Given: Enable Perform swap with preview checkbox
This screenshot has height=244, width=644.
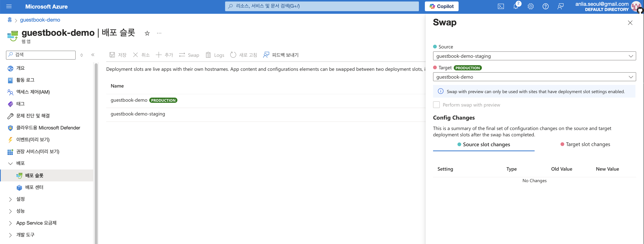Looking at the screenshot, I should tap(436, 105).
